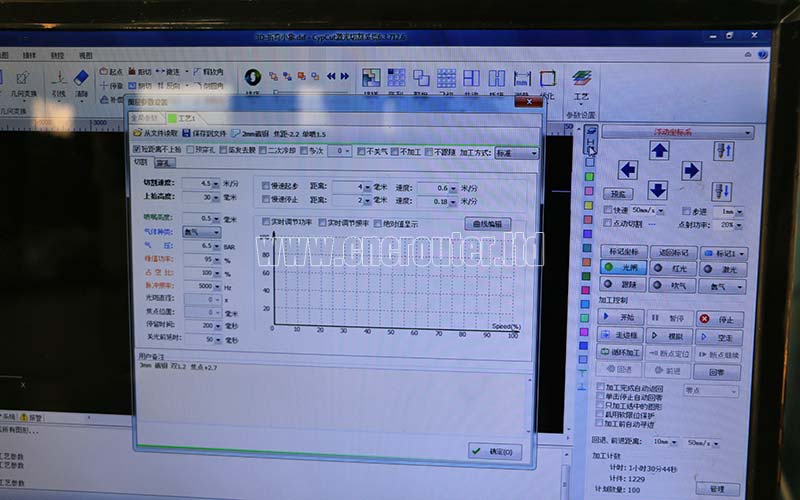
Task: Enable the 慢速停止 slow stop checkbox
Action: (265, 199)
